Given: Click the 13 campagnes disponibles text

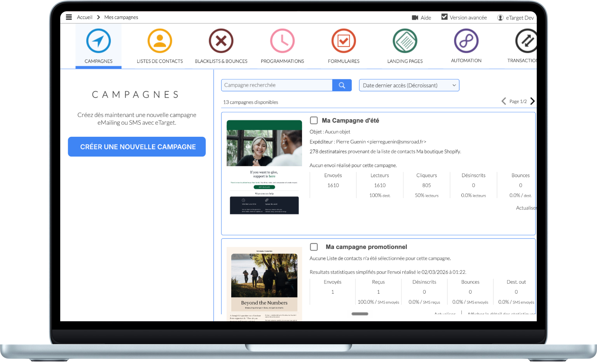Looking at the screenshot, I should pyautogui.click(x=251, y=102).
